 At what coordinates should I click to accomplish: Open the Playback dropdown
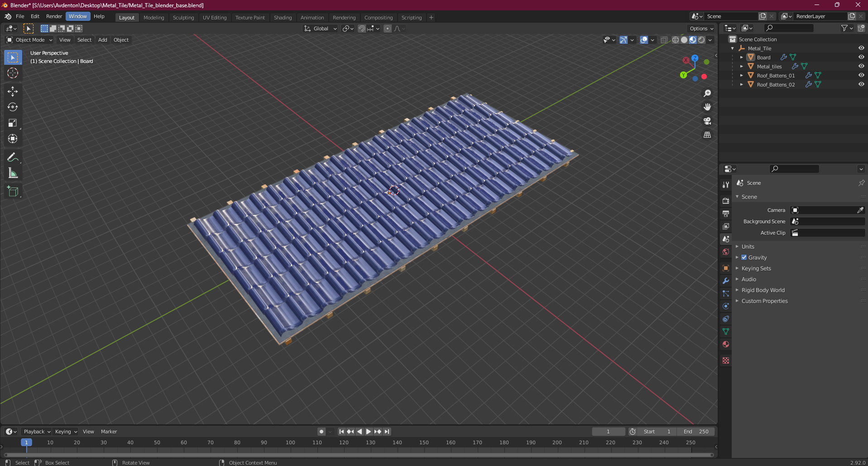37,432
